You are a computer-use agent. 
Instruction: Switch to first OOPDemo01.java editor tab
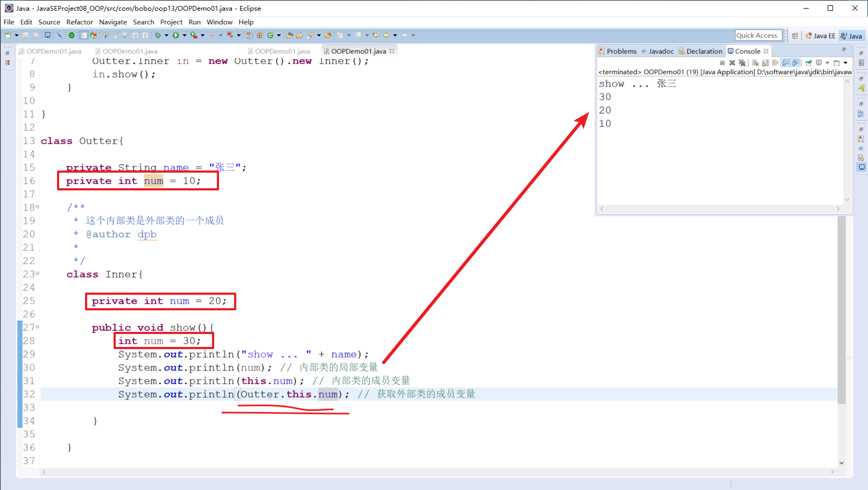(50, 51)
